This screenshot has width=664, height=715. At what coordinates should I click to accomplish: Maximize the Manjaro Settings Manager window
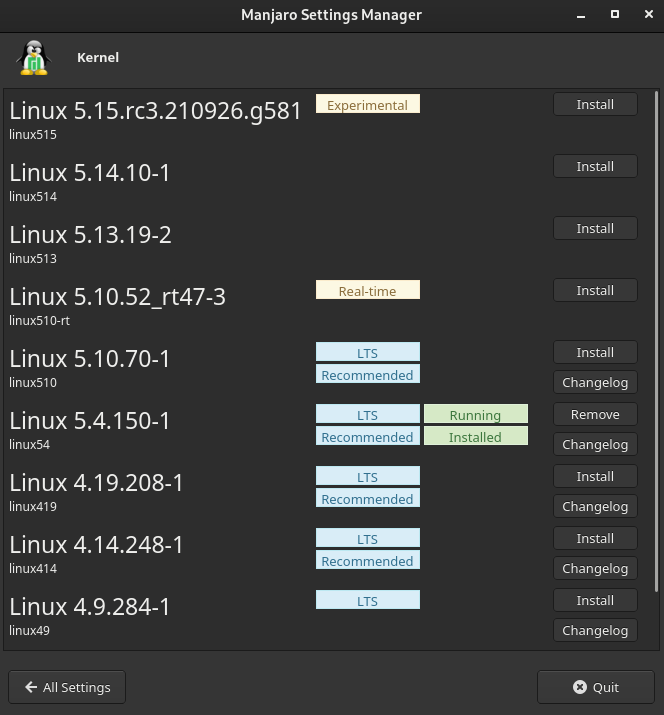pos(615,15)
